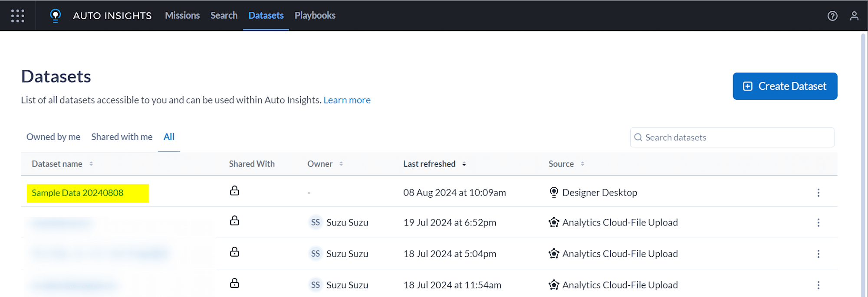Viewport: 868px width, 297px height.
Task: Click the Create Dataset button
Action: click(x=785, y=86)
